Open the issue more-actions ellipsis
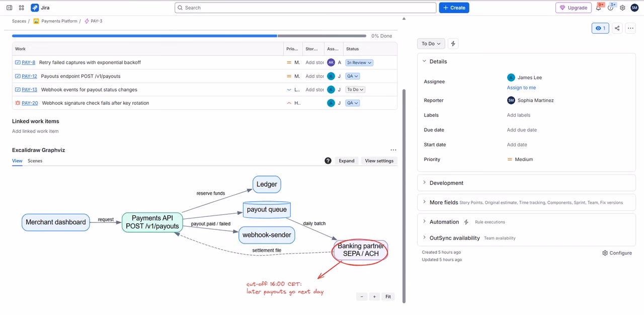644x315 pixels. [x=630, y=28]
